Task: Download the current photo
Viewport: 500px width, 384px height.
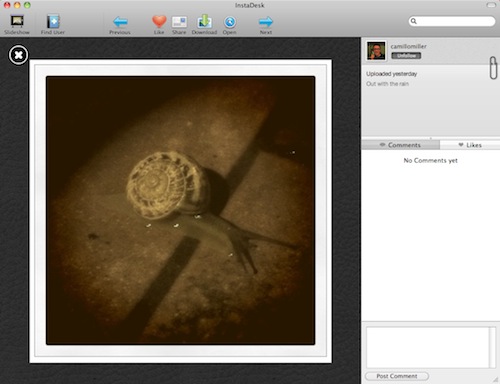Action: 204,25
